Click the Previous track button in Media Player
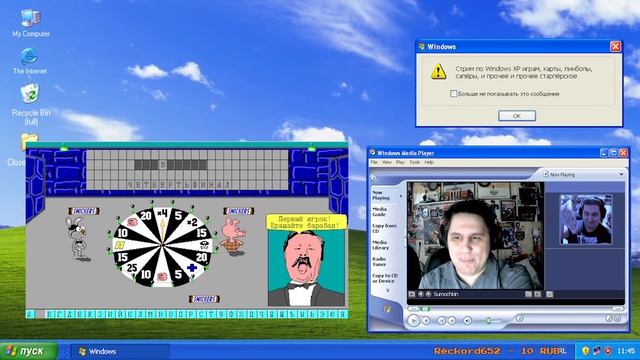The width and height of the screenshot is (640, 360). pos(441,321)
